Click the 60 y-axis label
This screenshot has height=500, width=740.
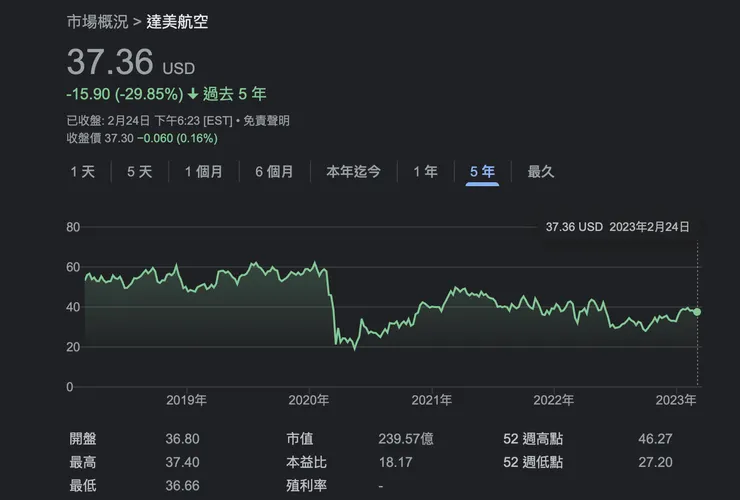[x=73, y=267]
